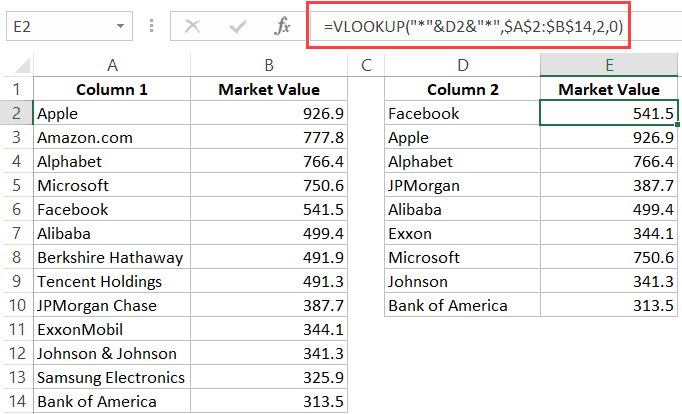Select 'Bank of America' in column D
Image resolution: width=682 pixels, height=414 pixels.
462,305
